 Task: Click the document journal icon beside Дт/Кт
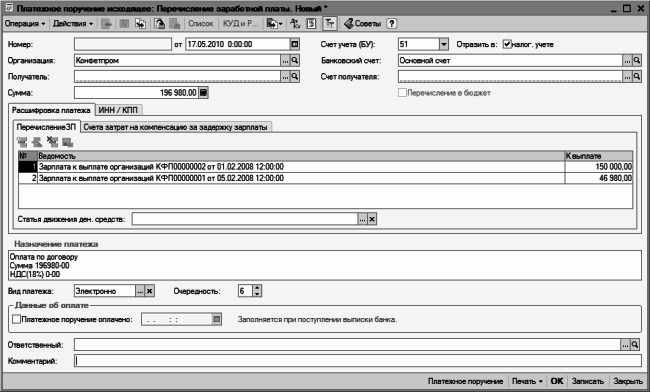pyautogui.click(x=311, y=24)
